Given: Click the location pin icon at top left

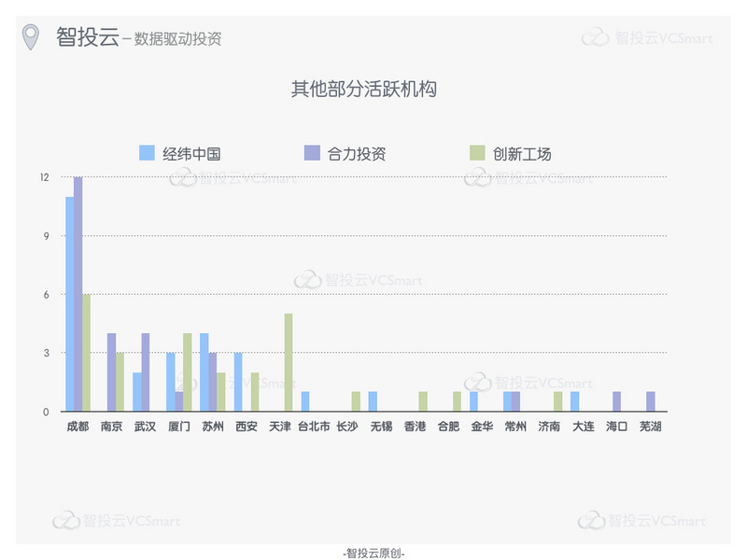Looking at the screenshot, I should point(33,37).
